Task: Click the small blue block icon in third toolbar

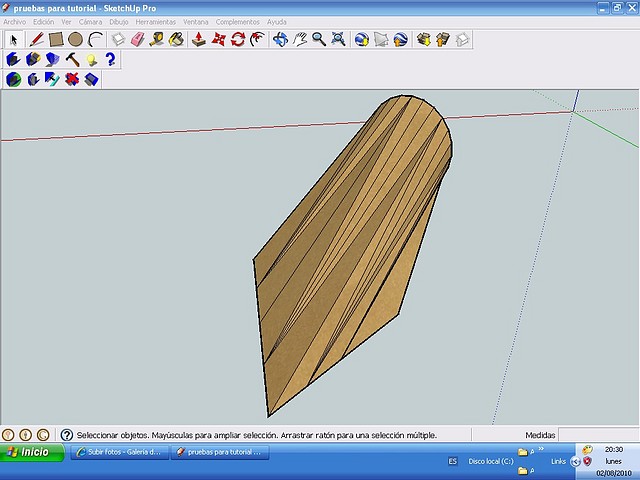Action: click(x=33, y=79)
